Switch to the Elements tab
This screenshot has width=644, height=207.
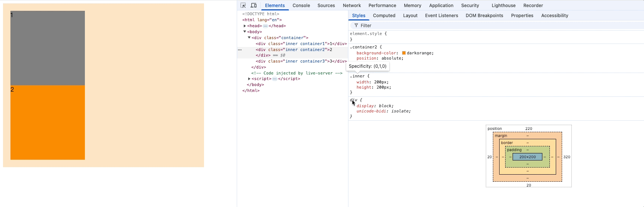pyautogui.click(x=275, y=6)
